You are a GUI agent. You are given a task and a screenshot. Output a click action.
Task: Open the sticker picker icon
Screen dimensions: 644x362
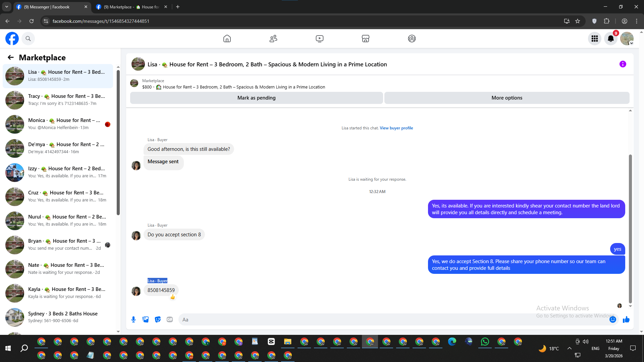coord(158,319)
